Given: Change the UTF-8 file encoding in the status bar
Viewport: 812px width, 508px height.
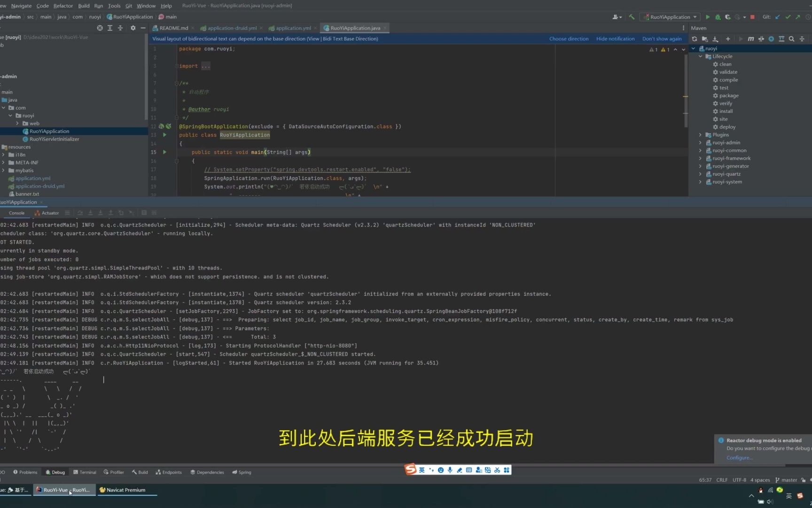Looking at the screenshot, I should click(x=739, y=480).
